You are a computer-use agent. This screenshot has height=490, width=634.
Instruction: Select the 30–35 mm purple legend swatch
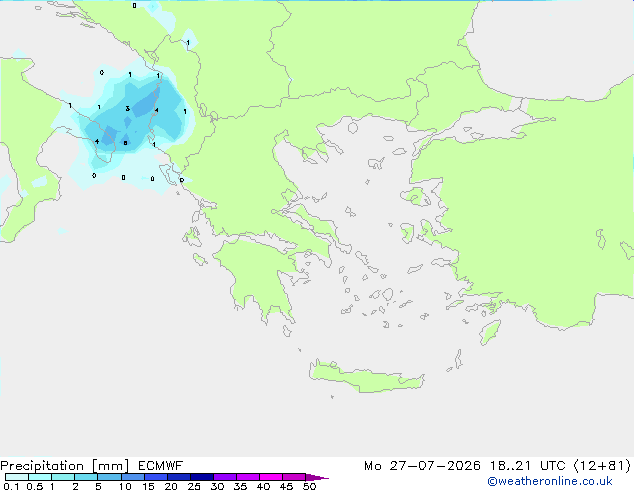[224, 477]
